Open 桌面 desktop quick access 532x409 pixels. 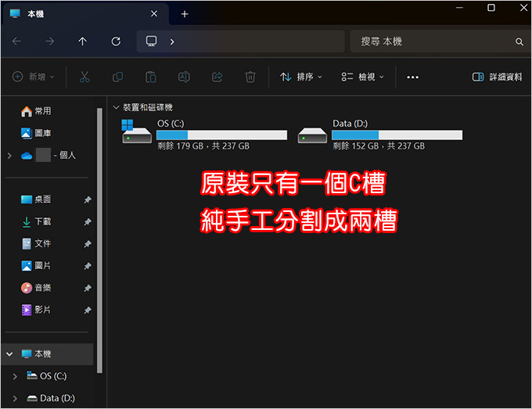36,199
